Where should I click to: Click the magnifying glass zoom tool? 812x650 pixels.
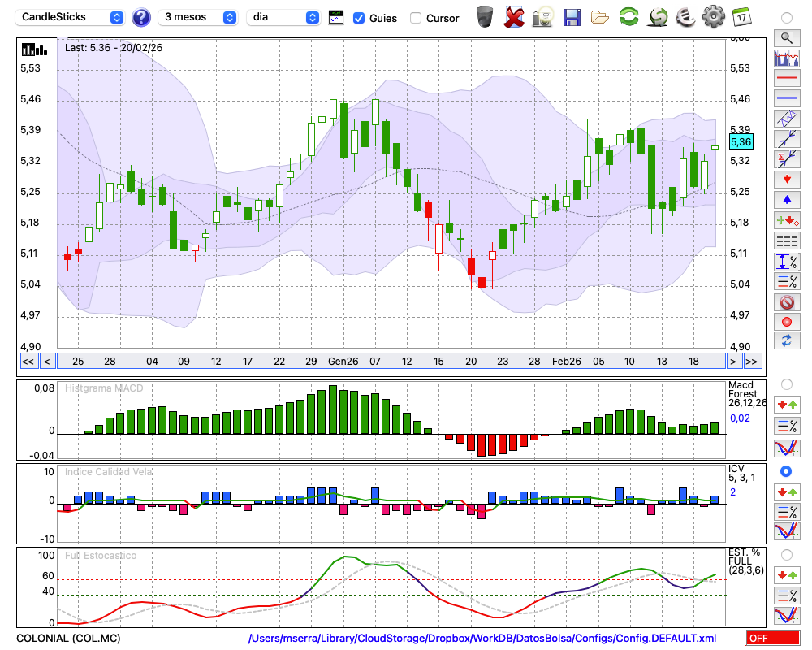(786, 37)
